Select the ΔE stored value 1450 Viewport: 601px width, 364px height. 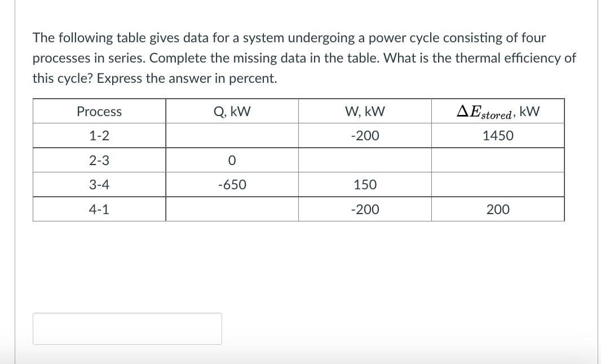coord(497,135)
